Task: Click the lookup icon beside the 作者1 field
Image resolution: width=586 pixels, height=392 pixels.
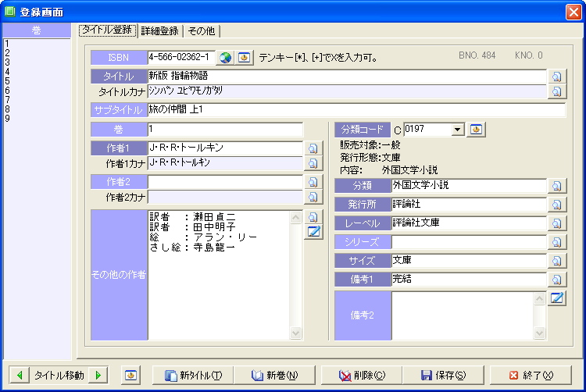Action: (x=312, y=148)
